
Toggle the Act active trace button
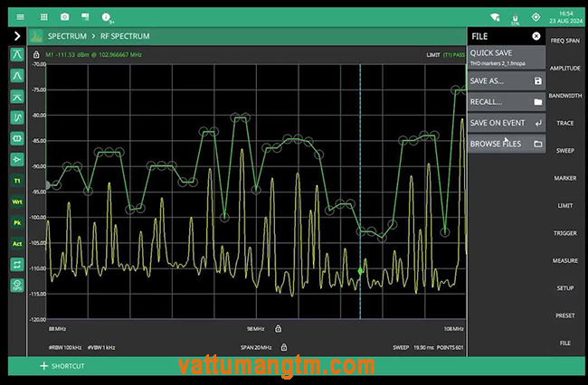16,243
